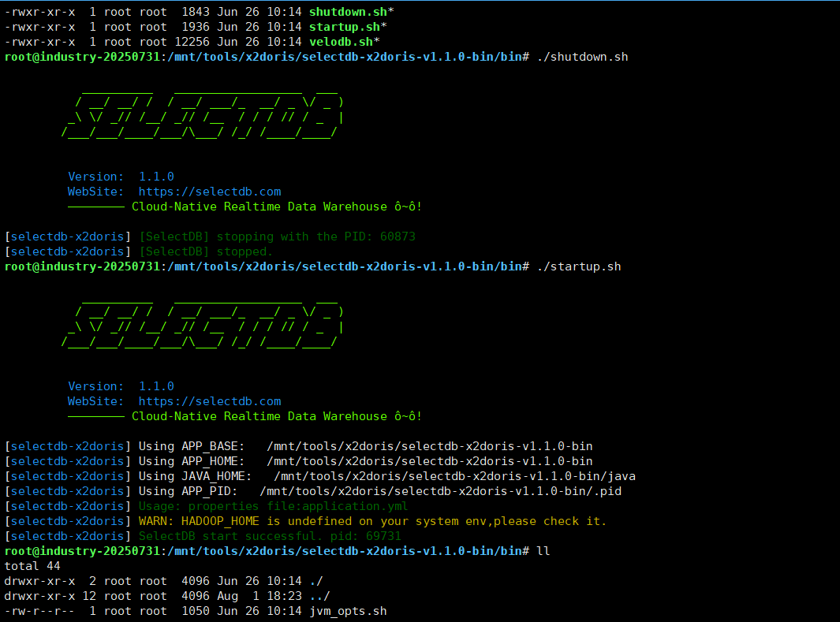The width and height of the screenshot is (840, 622).
Task: Click the '../' parent directory entry
Action: 319,596
